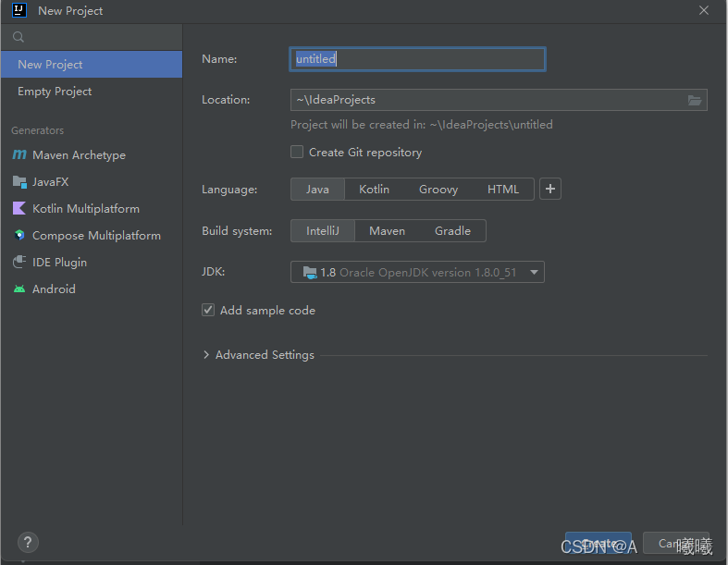This screenshot has width=728, height=565.
Task: Enable Create Git repository checkbox
Action: coord(297,152)
